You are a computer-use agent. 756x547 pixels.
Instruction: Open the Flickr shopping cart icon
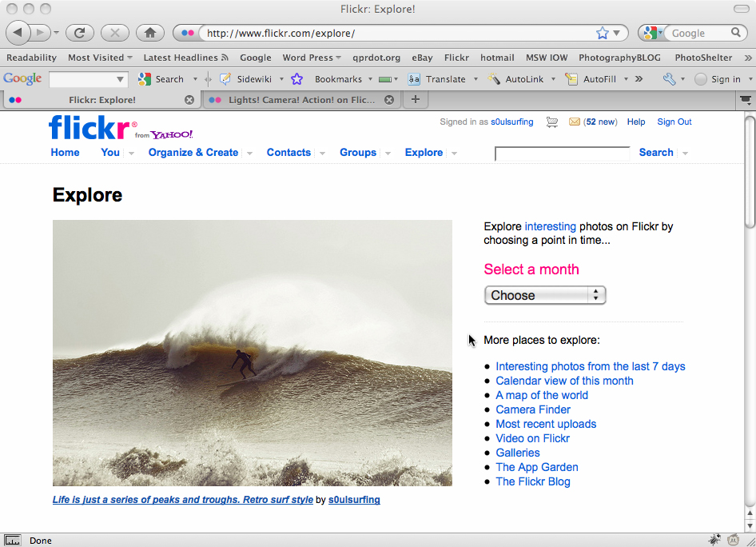coord(552,122)
